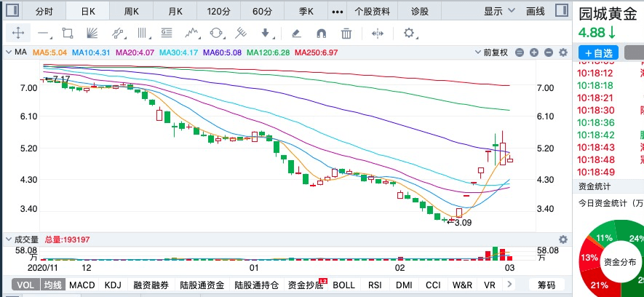The width and height of the screenshot is (644, 297).
Task: Pick the rectangle drawing tool
Action: coord(68,33)
